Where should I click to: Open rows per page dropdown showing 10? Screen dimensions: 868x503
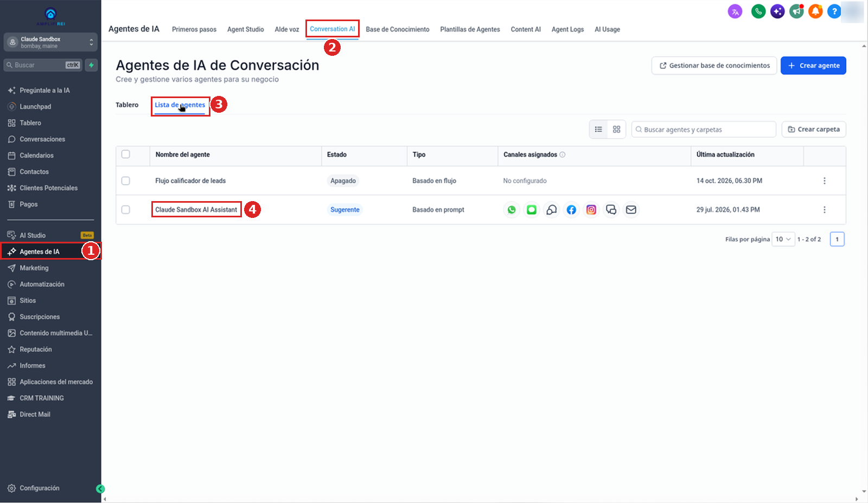tap(783, 239)
